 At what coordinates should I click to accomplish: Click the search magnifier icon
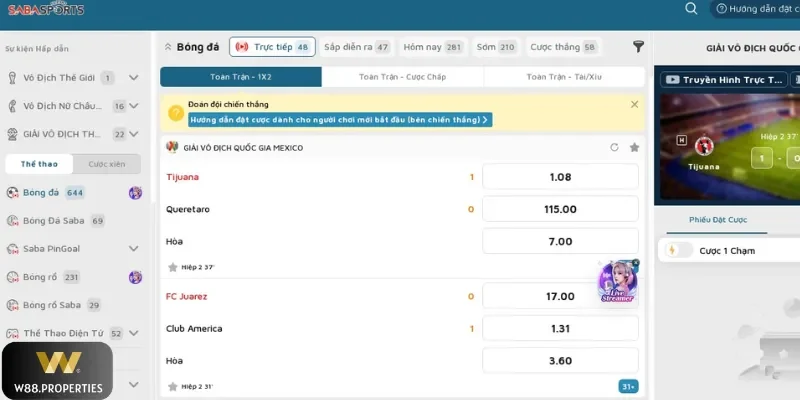[691, 8]
